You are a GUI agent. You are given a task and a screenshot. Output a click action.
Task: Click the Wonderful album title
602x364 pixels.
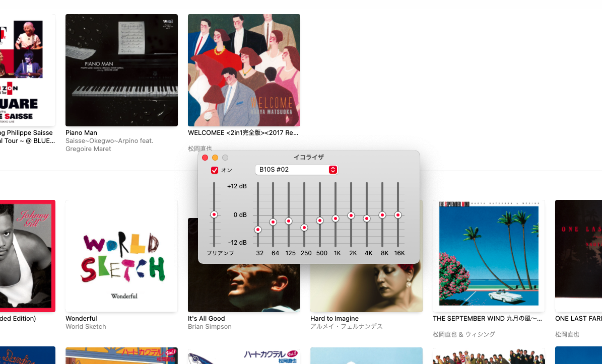pos(82,318)
